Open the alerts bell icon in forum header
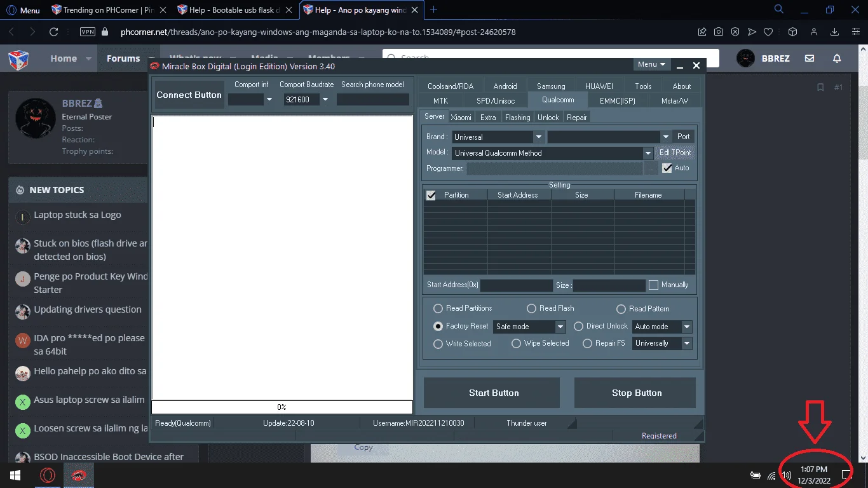 point(837,58)
